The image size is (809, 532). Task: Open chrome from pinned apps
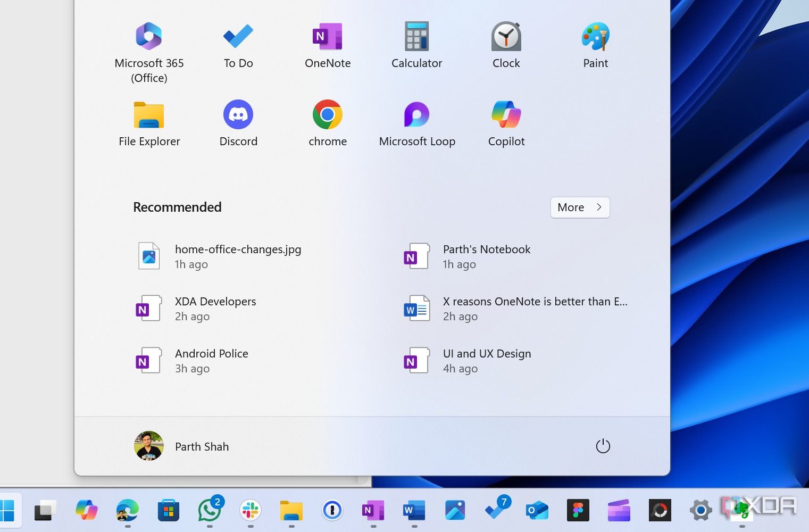(x=328, y=124)
